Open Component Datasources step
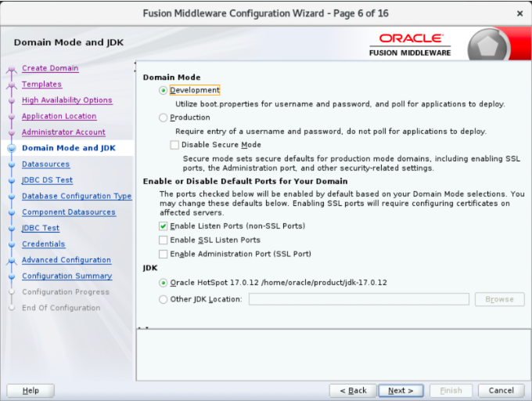The width and height of the screenshot is (532, 401). (x=69, y=212)
